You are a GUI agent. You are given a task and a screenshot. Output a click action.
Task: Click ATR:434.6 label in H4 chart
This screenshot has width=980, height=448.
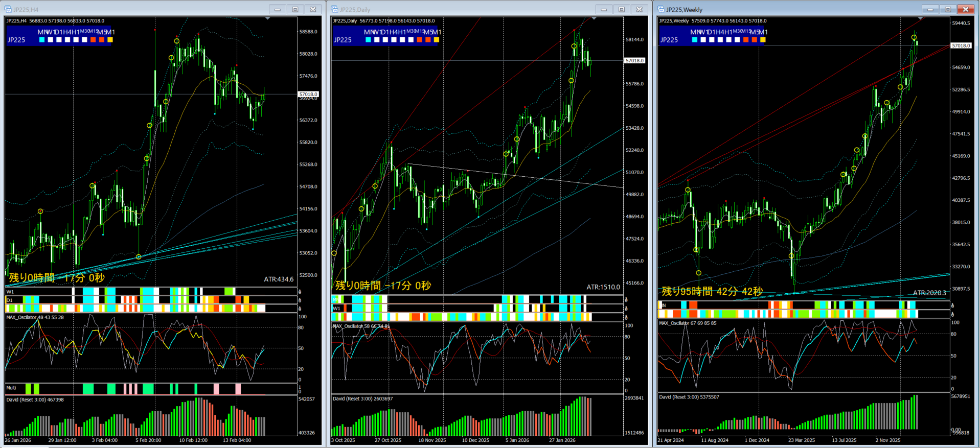(279, 279)
